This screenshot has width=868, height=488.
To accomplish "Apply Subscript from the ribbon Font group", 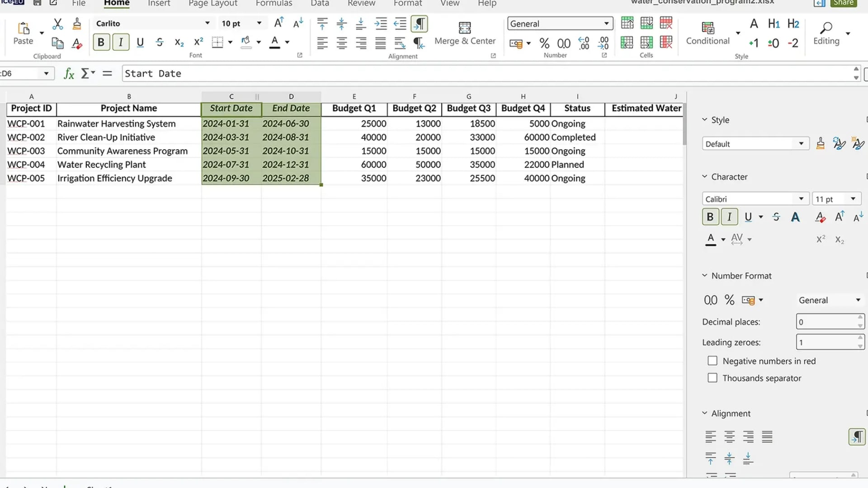I will [x=179, y=42].
